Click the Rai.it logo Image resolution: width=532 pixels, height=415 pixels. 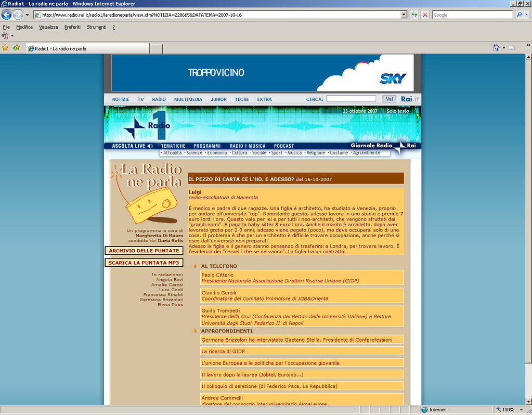pyautogui.click(x=409, y=99)
